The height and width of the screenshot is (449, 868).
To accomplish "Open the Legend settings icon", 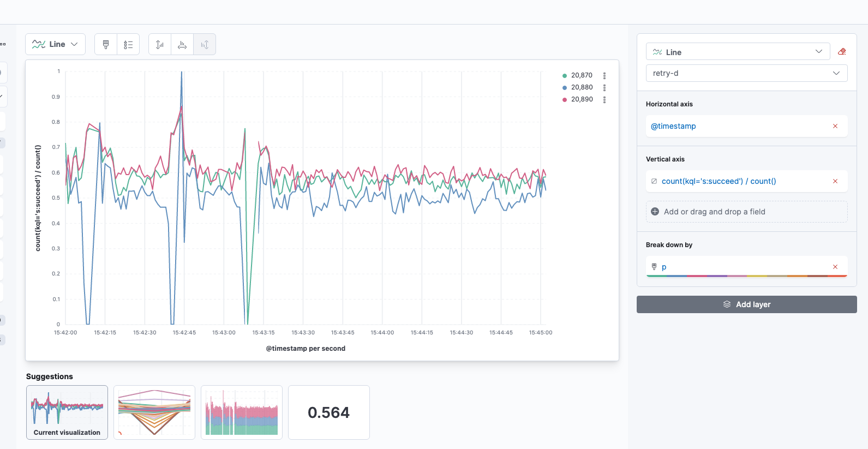I will tap(128, 45).
